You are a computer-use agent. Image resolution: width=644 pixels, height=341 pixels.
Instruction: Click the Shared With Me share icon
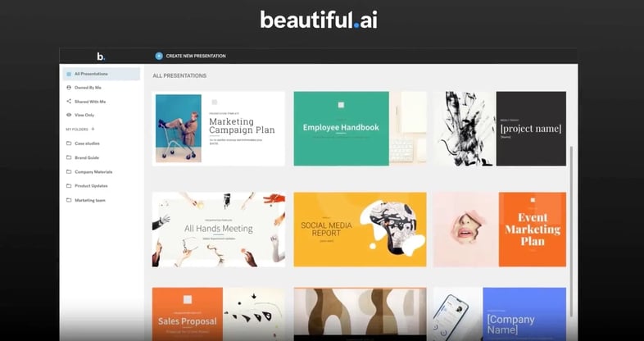pyautogui.click(x=69, y=102)
